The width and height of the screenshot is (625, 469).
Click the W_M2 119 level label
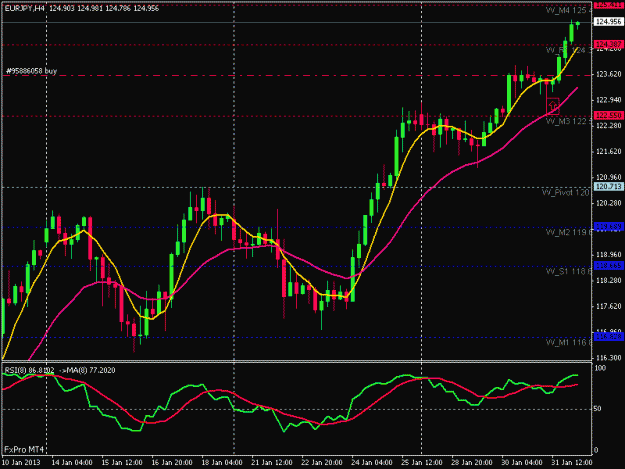tap(569, 232)
